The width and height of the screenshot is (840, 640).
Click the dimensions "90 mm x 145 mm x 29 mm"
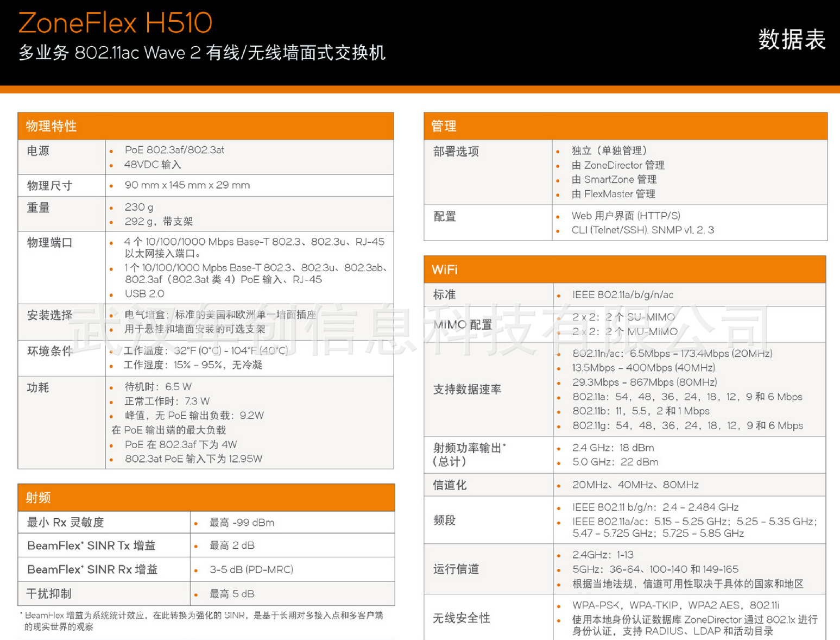187,185
